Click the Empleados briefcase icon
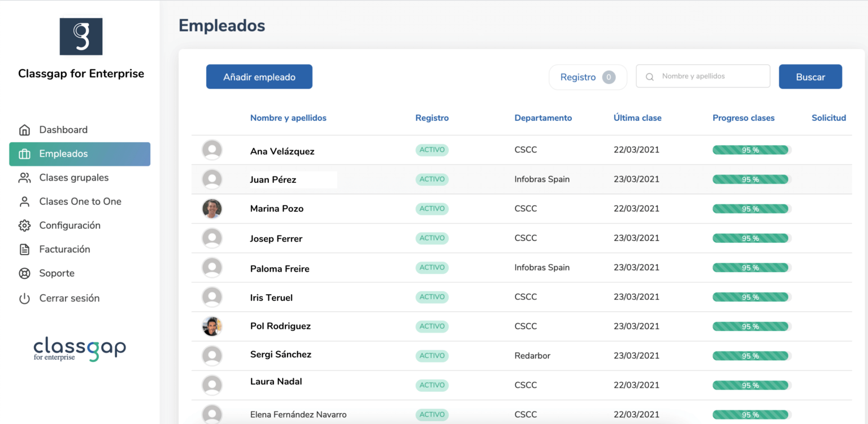 24,154
